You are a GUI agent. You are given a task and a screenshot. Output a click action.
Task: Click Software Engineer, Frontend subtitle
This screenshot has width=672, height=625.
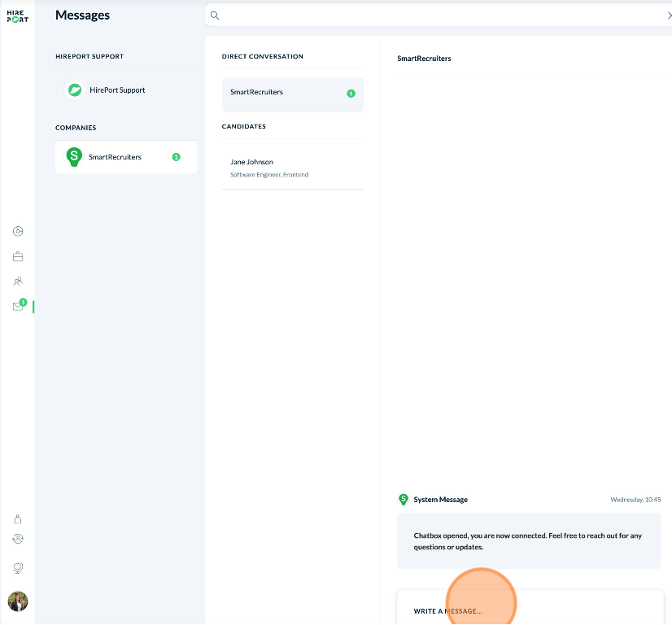pos(269,174)
